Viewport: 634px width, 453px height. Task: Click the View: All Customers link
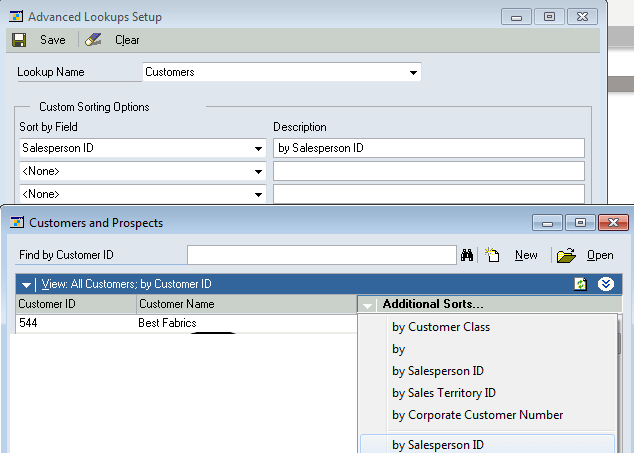[126, 284]
